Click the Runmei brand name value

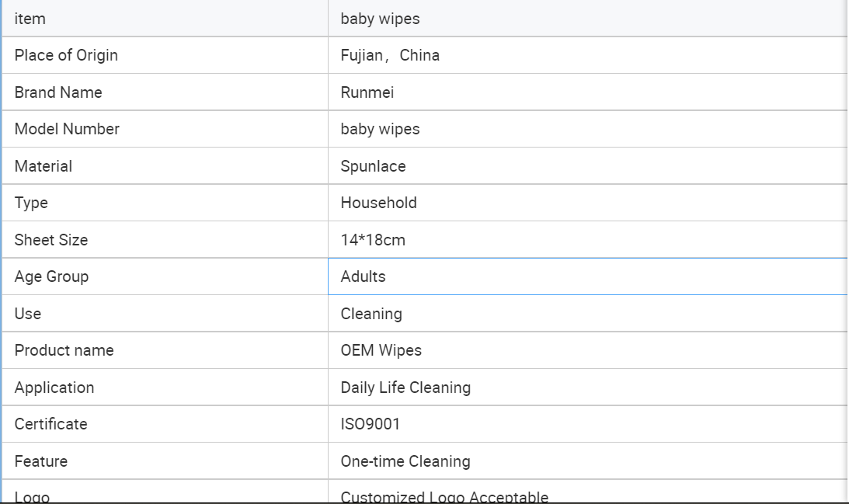click(x=367, y=92)
